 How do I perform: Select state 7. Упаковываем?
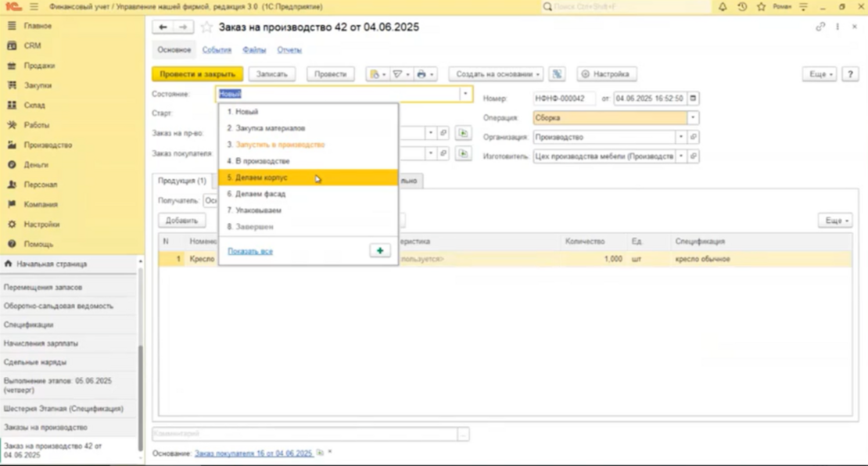click(308, 210)
